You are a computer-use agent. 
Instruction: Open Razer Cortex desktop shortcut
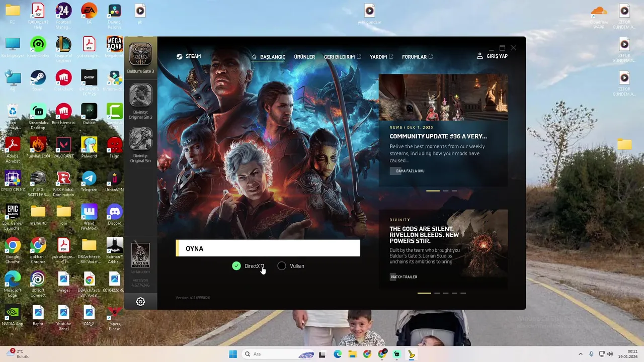[x=38, y=47]
